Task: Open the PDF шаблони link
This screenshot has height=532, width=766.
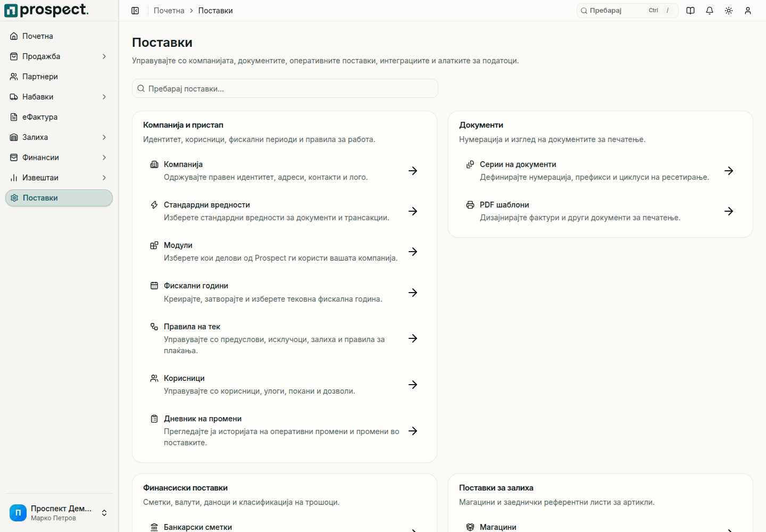Action: [x=601, y=211]
